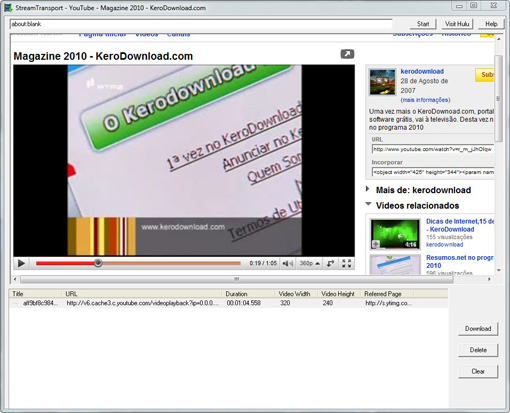510x413 pixels.
Task: Play the video with the play button
Action: coord(21,263)
